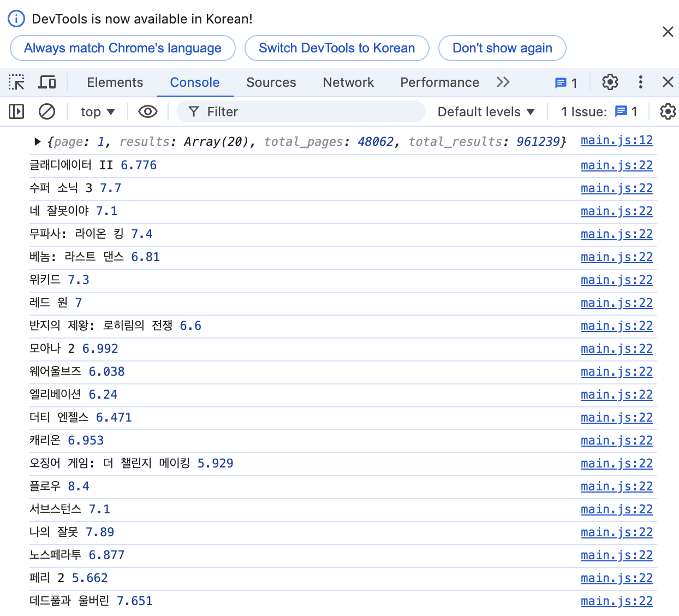Click the messages badge icon showing 1
The image size is (679, 616).
(x=565, y=83)
